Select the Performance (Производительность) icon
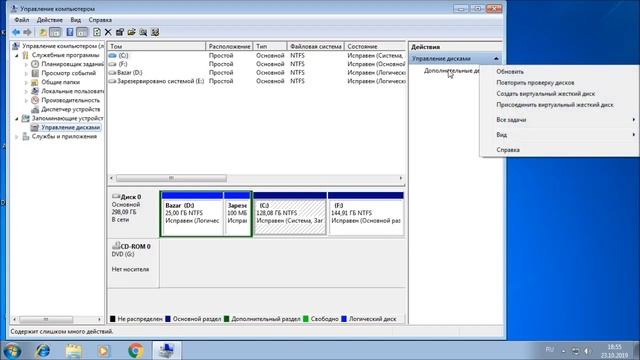640x360 pixels. click(x=35, y=100)
